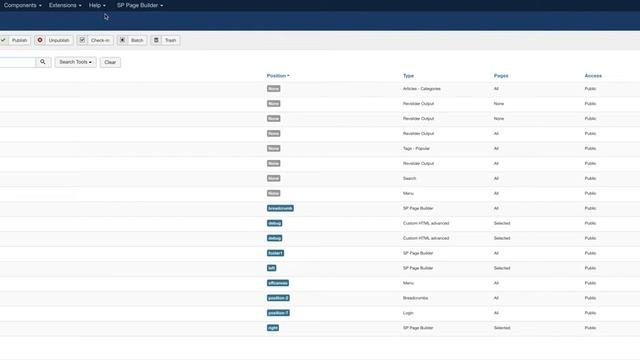Click the Trash toolbar button
The height and width of the screenshot is (360, 640).
[165, 40]
